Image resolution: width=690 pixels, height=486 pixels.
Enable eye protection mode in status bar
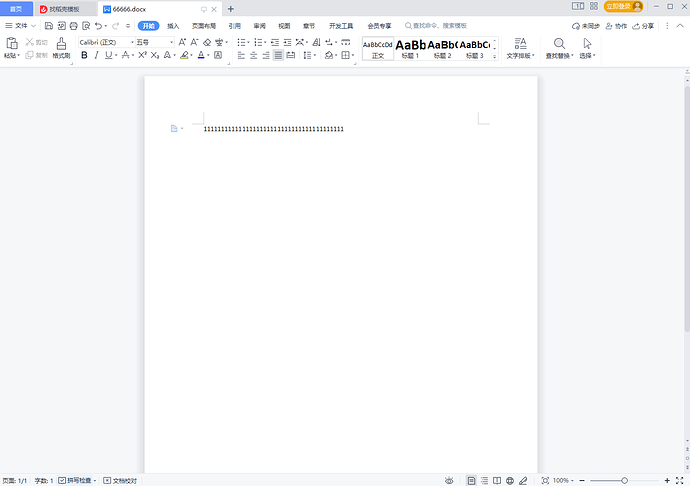pos(449,480)
